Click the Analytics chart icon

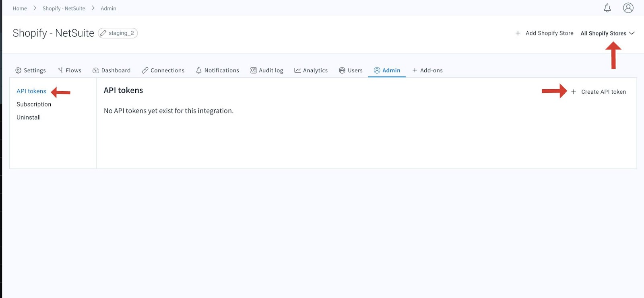[297, 70]
